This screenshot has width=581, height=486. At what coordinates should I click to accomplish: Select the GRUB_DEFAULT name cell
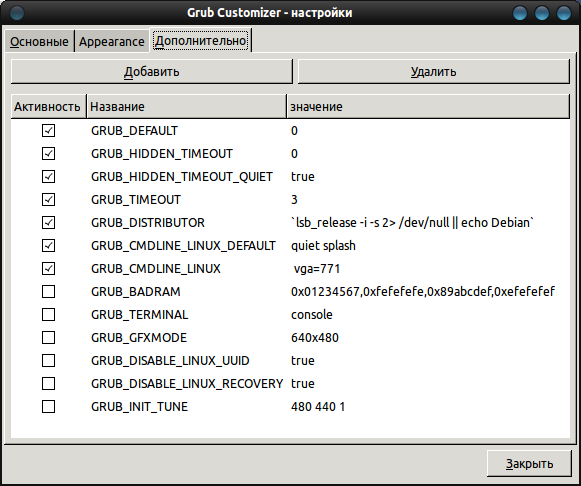(135, 131)
